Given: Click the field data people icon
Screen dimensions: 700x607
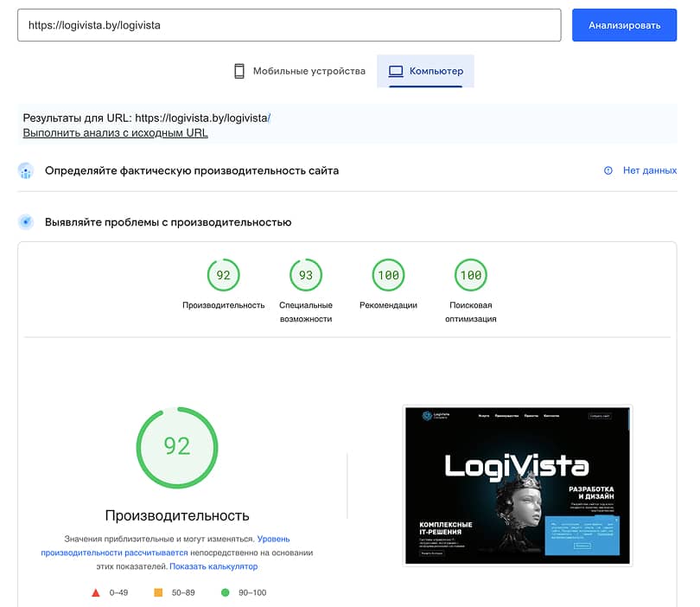Looking at the screenshot, I should pyautogui.click(x=26, y=171).
